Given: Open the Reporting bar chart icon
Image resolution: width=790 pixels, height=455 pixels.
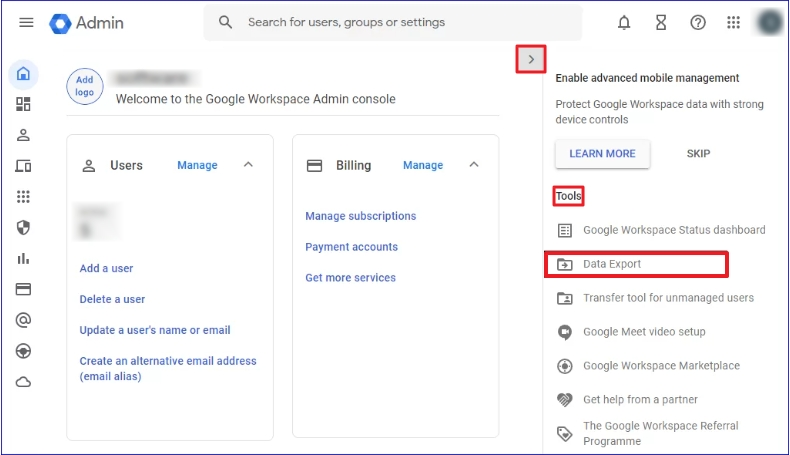Looking at the screenshot, I should [x=23, y=258].
